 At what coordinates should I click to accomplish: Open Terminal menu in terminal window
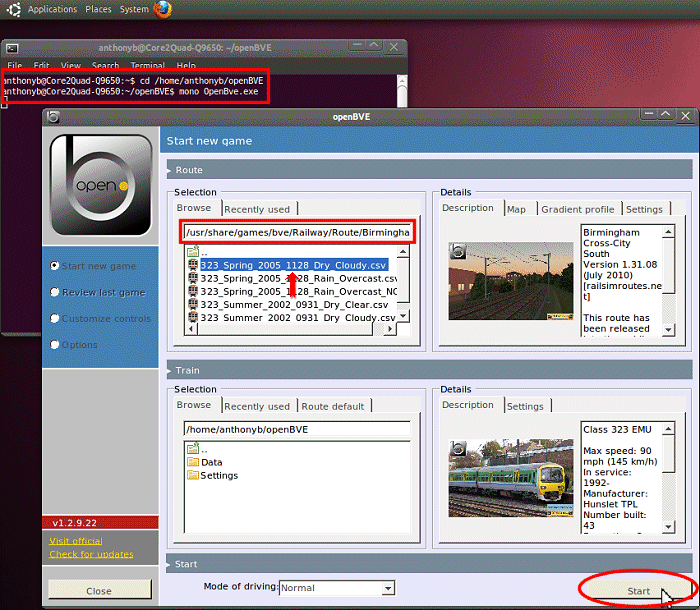click(x=148, y=66)
